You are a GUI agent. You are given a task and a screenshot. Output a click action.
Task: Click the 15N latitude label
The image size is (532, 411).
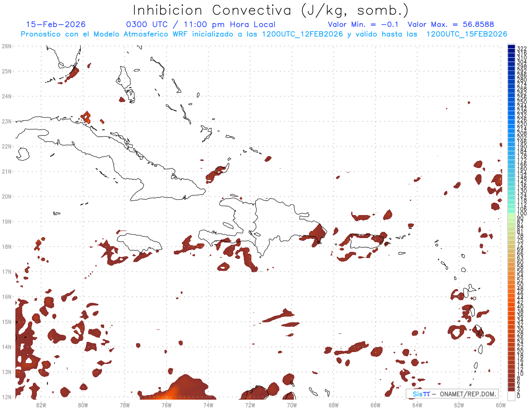(x=7, y=321)
